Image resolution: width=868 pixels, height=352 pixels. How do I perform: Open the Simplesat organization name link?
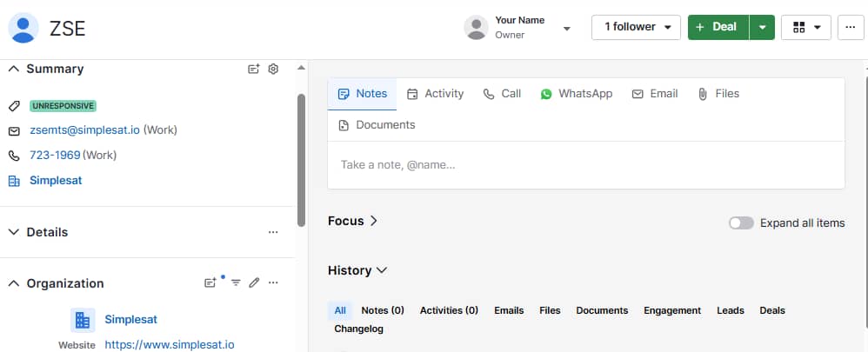[x=131, y=319]
